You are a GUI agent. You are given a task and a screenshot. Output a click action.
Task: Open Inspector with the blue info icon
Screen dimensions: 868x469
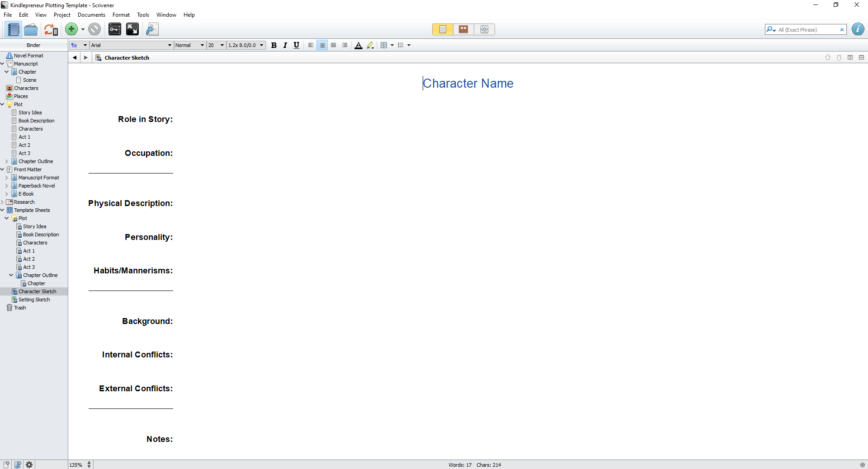click(858, 29)
